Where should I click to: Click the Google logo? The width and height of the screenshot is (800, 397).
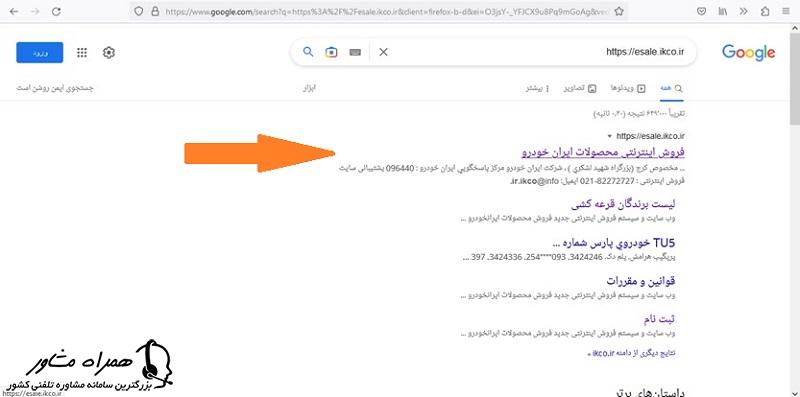(x=748, y=52)
